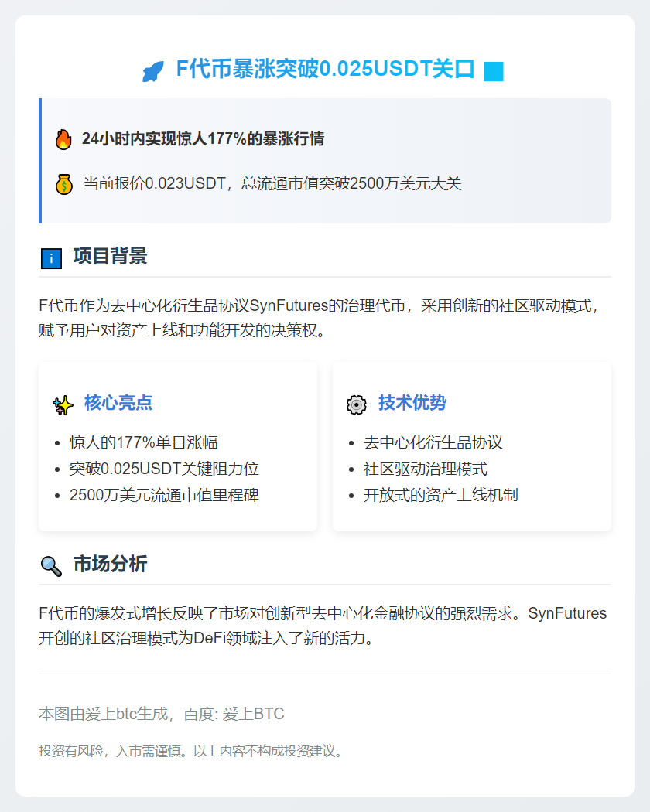Click the 2500万美元流通市值里程碑 list item

(x=164, y=495)
